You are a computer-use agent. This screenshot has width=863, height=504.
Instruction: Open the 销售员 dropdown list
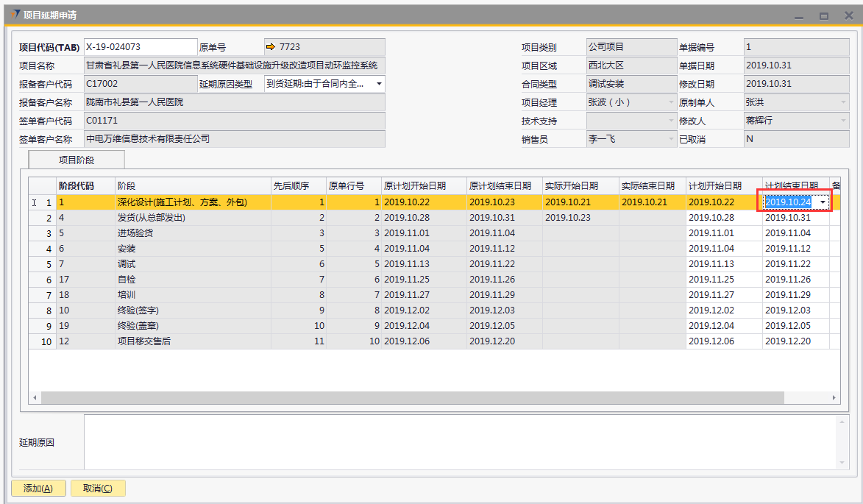point(670,139)
